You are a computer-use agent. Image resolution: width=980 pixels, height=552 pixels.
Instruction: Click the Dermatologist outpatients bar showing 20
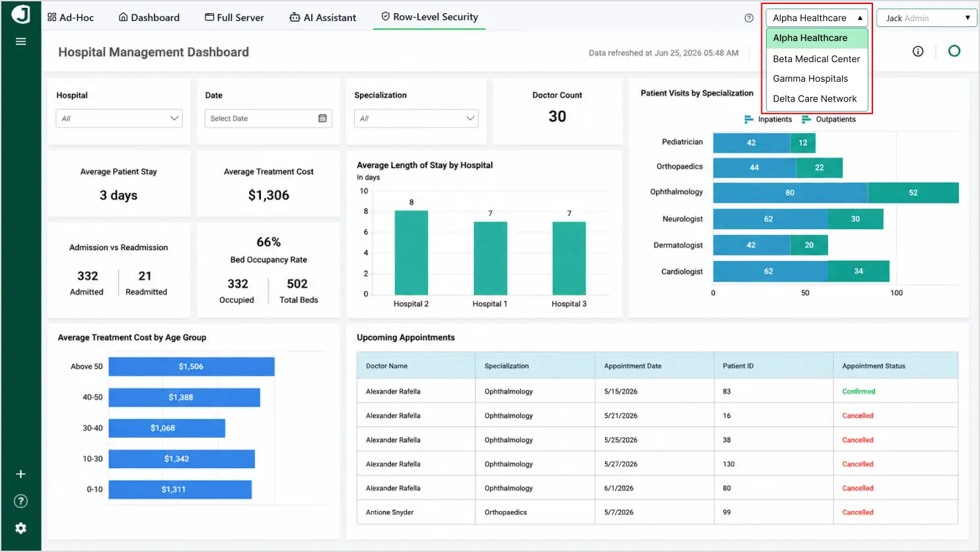pyautogui.click(x=809, y=245)
